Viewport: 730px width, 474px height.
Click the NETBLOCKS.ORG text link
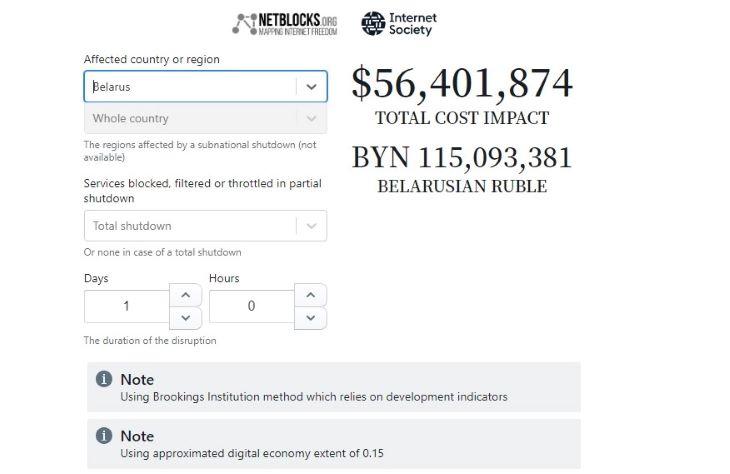298,23
